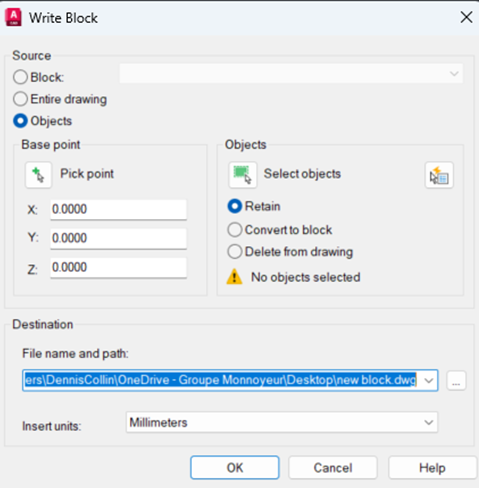Viewport: 479px width, 488px height.
Task: Click the X base point field
Action: click(118, 209)
